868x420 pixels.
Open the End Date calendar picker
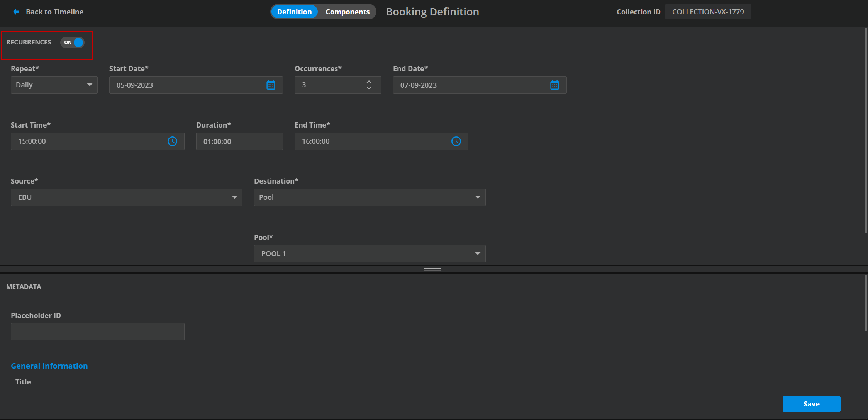coord(554,85)
